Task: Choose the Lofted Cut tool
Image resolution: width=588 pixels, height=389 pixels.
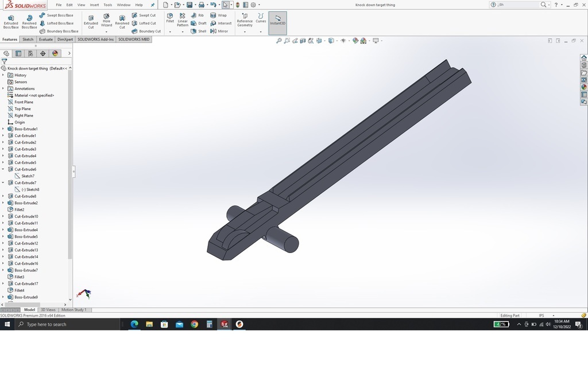Action: pyautogui.click(x=144, y=23)
